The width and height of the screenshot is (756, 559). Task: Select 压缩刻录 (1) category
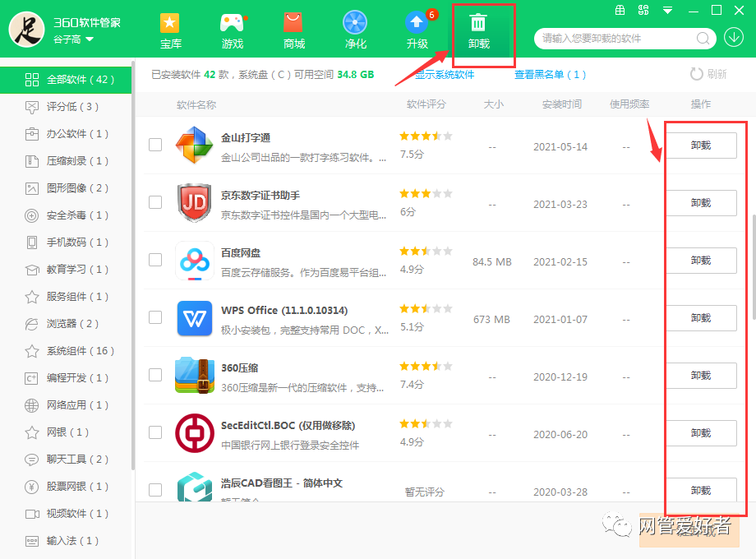[x=66, y=160]
